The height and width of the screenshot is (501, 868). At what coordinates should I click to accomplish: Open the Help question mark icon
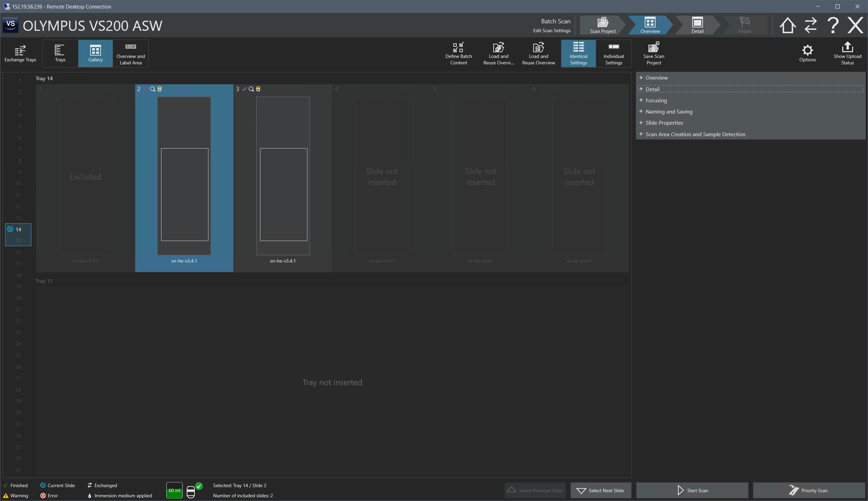point(833,25)
